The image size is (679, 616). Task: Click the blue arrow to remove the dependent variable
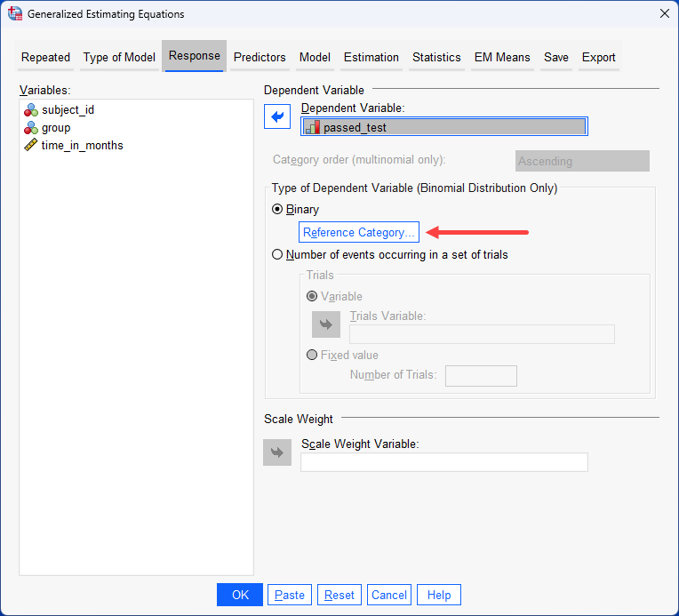[x=277, y=116]
